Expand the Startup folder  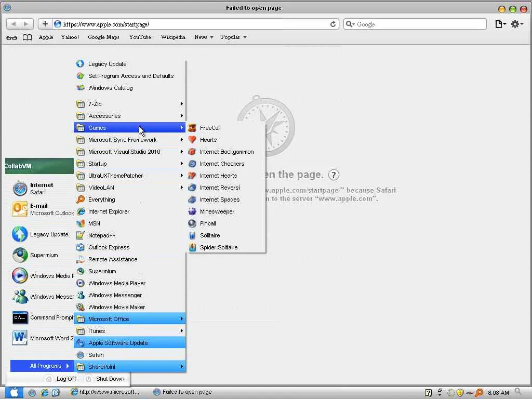click(129, 164)
